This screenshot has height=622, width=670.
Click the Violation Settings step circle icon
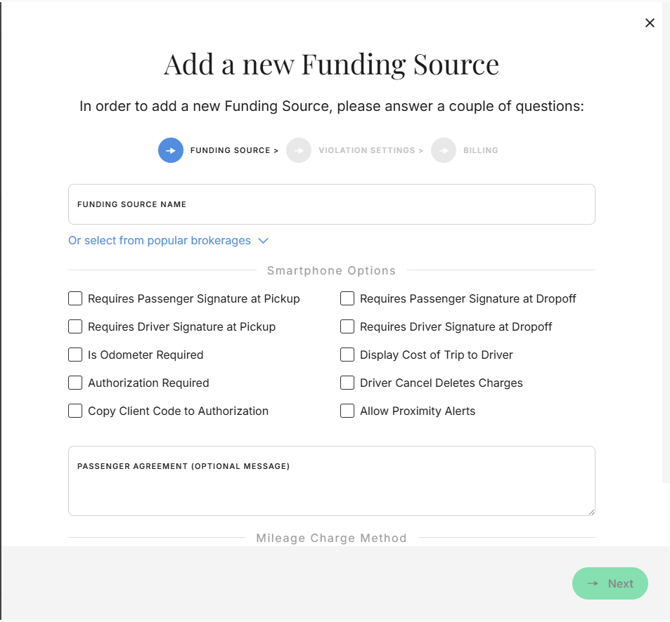click(298, 150)
